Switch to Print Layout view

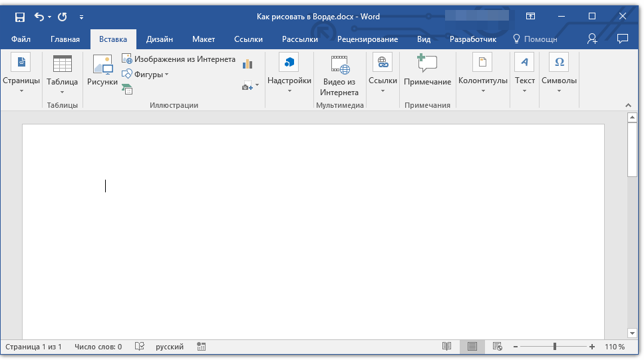(x=472, y=347)
